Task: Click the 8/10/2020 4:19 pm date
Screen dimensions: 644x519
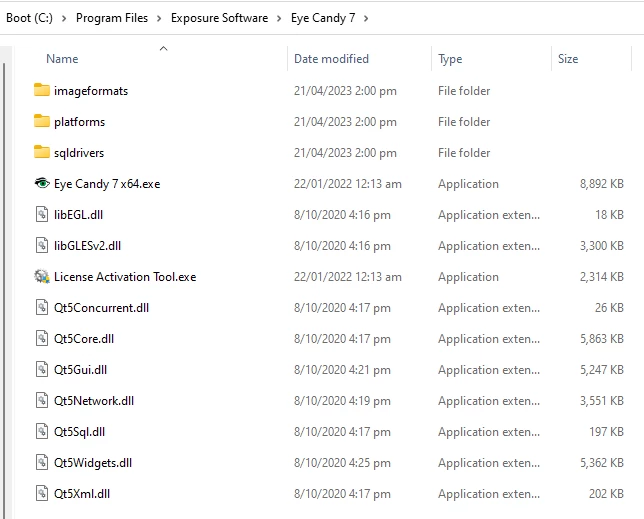Action: click(x=342, y=400)
